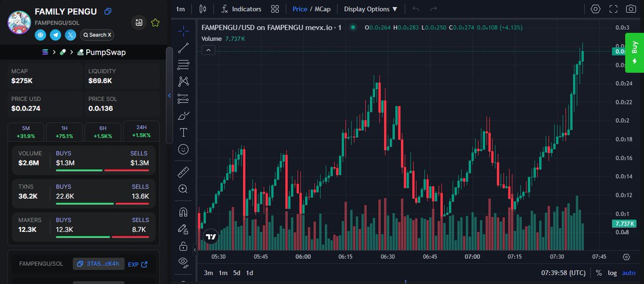Select the trend line drawing tool

tap(184, 48)
